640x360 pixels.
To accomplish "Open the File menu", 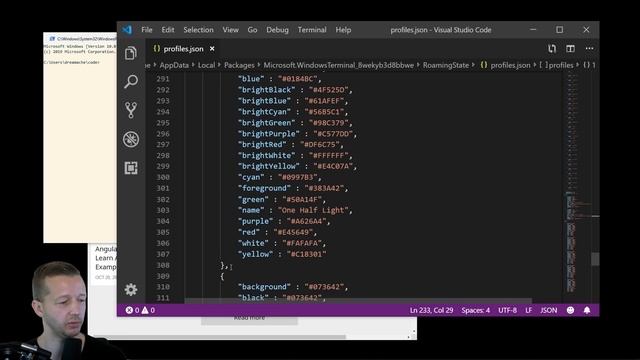I will coord(147,30).
